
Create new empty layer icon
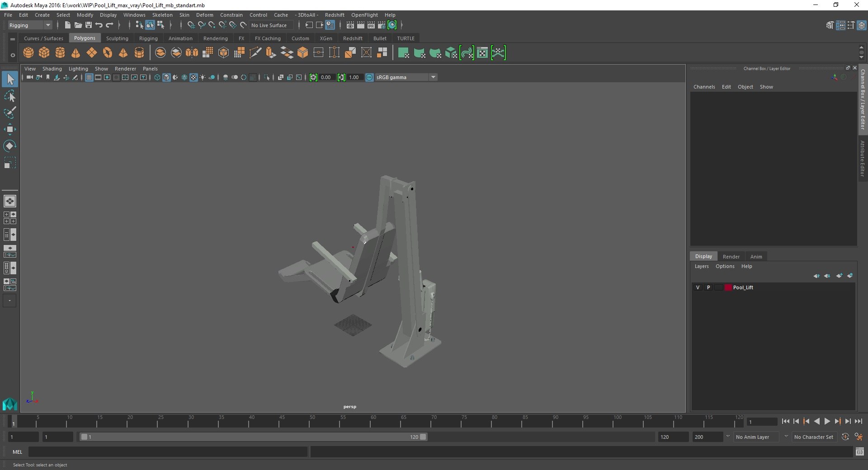click(839, 276)
